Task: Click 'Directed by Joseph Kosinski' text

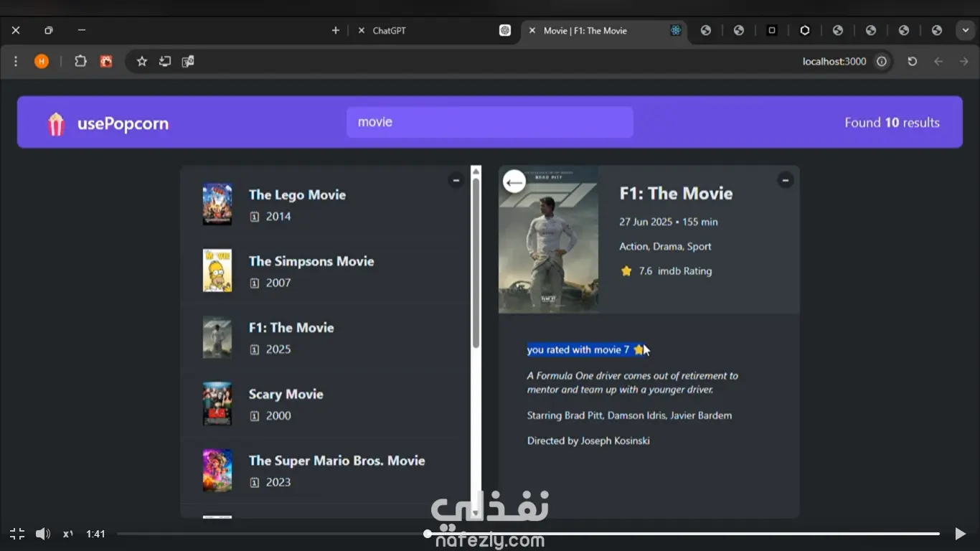Action: tap(588, 441)
